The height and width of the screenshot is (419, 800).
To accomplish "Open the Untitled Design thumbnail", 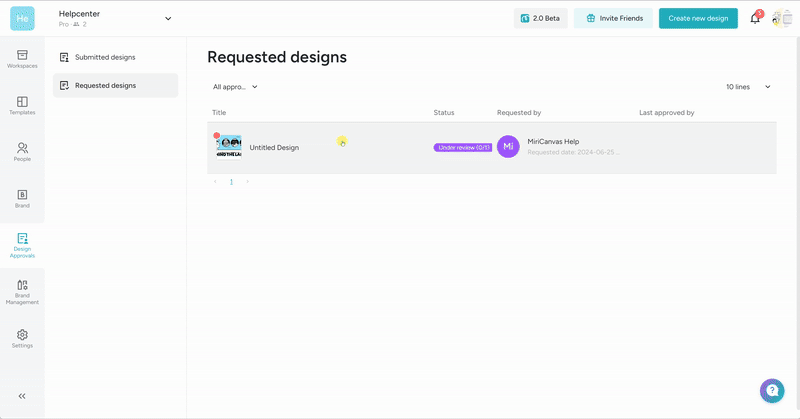I will (x=229, y=147).
